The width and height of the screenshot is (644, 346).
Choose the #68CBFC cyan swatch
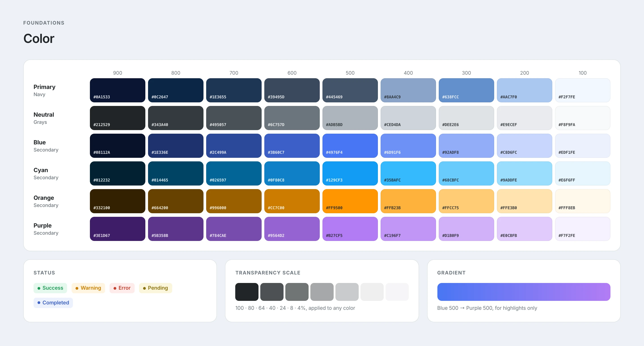[x=466, y=173]
